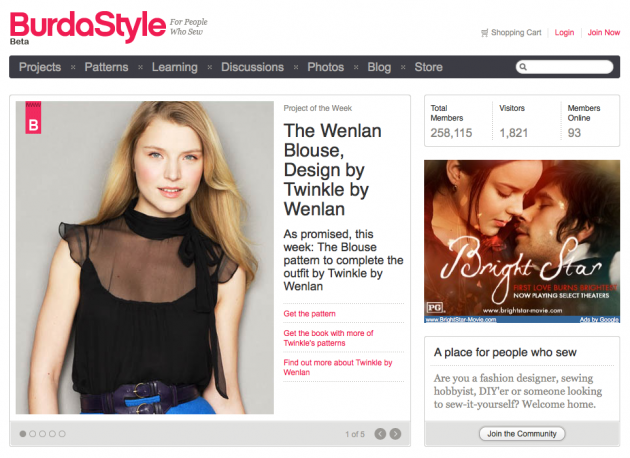Select the second slideshow dot
630x458 pixels.
coord(33,434)
